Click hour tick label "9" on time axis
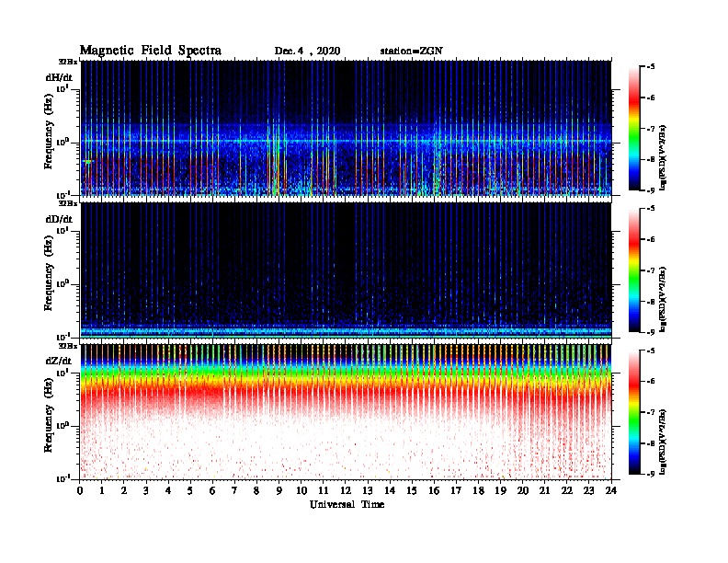 (x=279, y=491)
